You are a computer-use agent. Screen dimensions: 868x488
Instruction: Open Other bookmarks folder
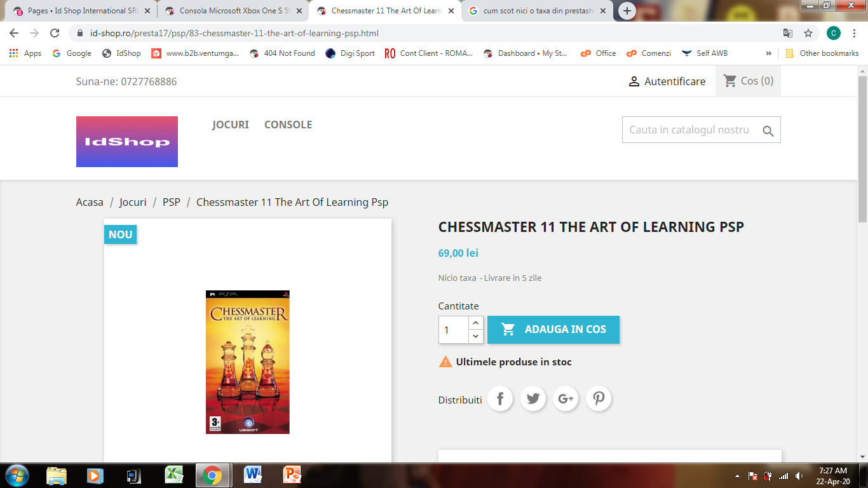[822, 53]
